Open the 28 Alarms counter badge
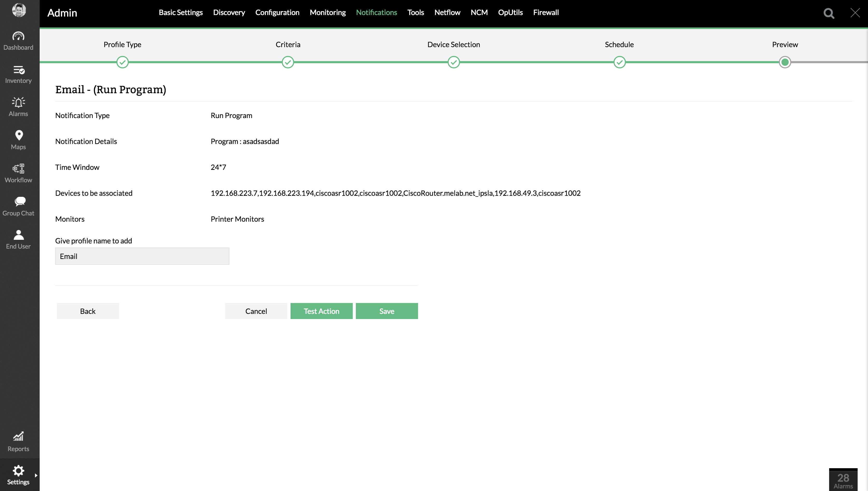This screenshot has height=491, width=868. pos(843,480)
